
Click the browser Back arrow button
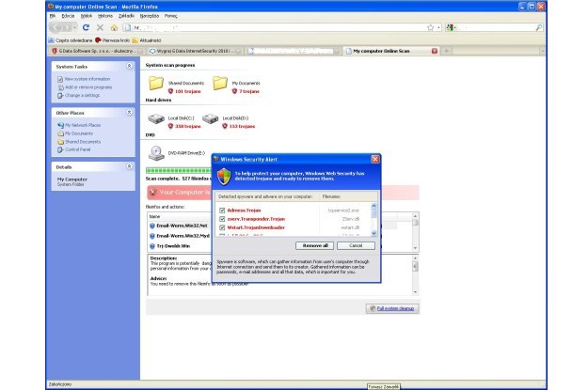(x=56, y=27)
